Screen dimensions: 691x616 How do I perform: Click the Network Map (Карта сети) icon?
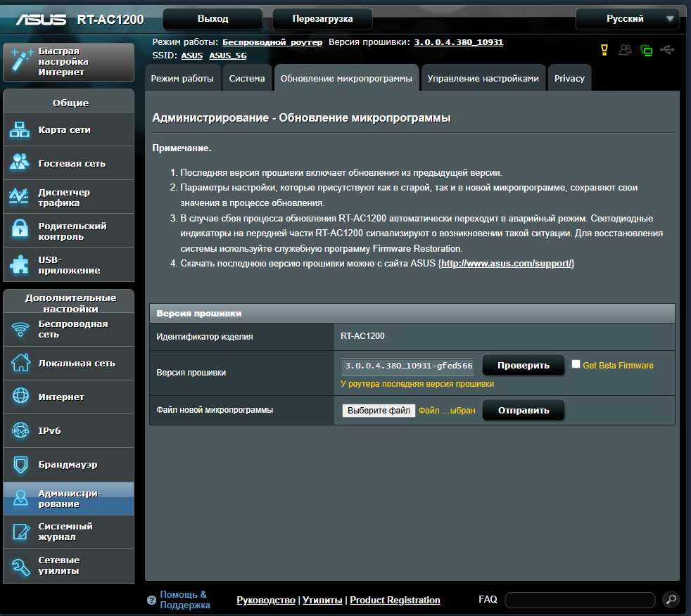click(20, 129)
